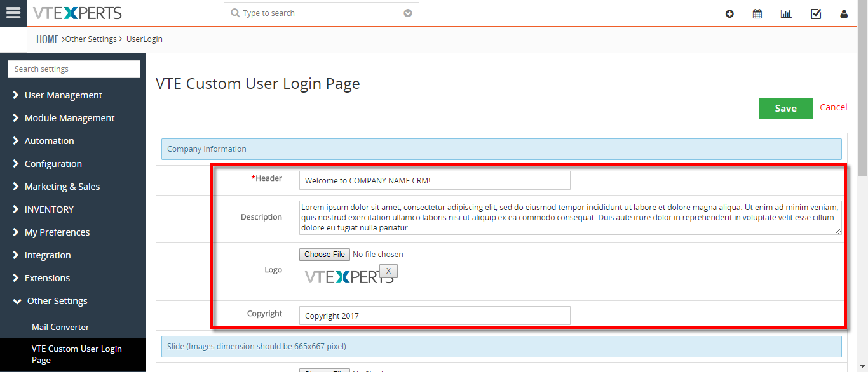868x372 pixels.
Task: Edit the Copyright field
Action: (x=435, y=316)
